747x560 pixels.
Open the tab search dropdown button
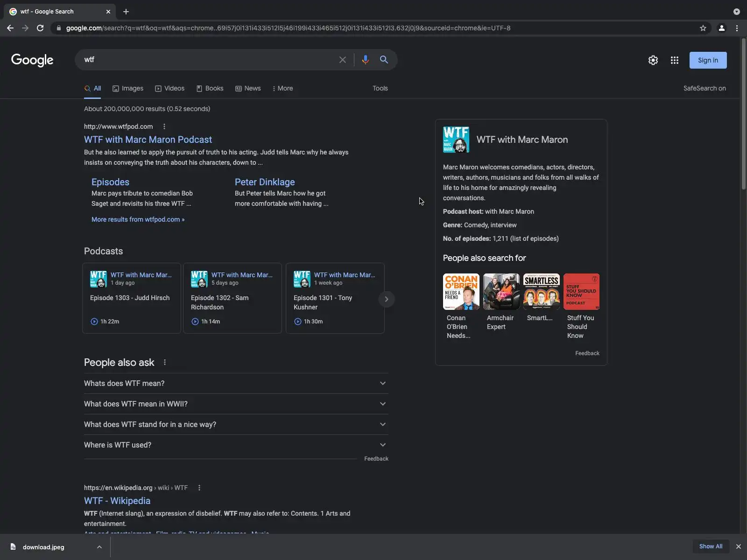[x=737, y=12]
